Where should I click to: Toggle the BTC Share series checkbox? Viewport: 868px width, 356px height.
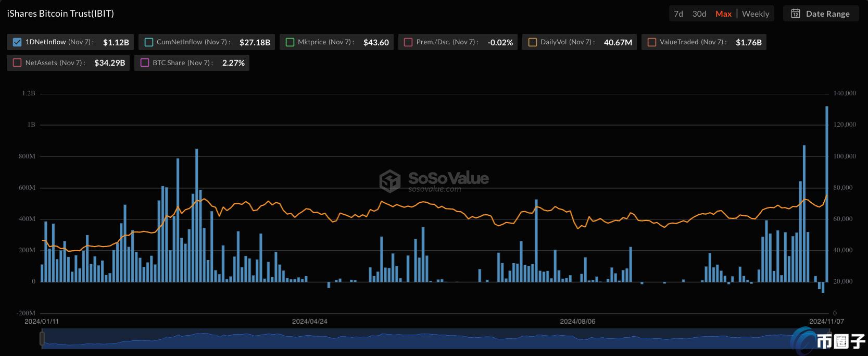point(145,63)
